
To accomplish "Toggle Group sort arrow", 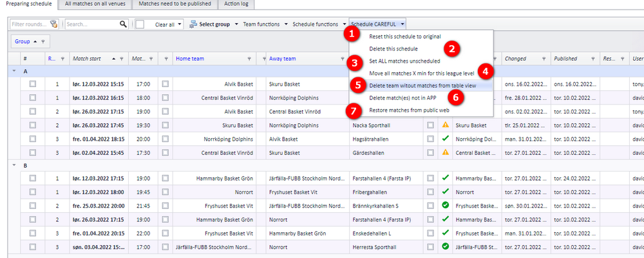I will tap(35, 41).
